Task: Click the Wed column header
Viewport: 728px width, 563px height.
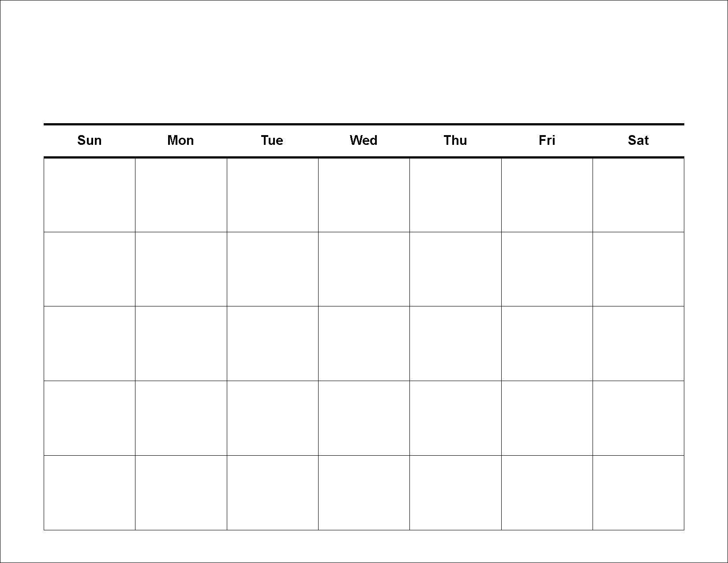Action: (364, 140)
